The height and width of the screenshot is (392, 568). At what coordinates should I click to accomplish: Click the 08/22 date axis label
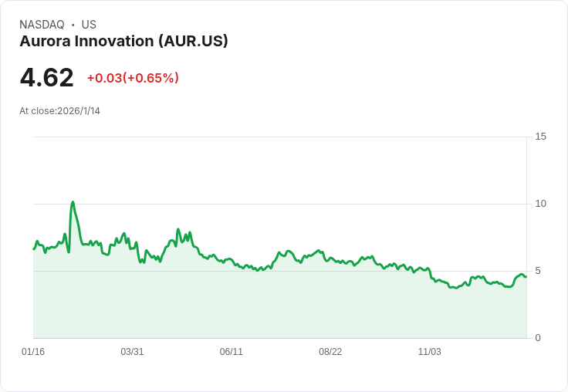330,352
